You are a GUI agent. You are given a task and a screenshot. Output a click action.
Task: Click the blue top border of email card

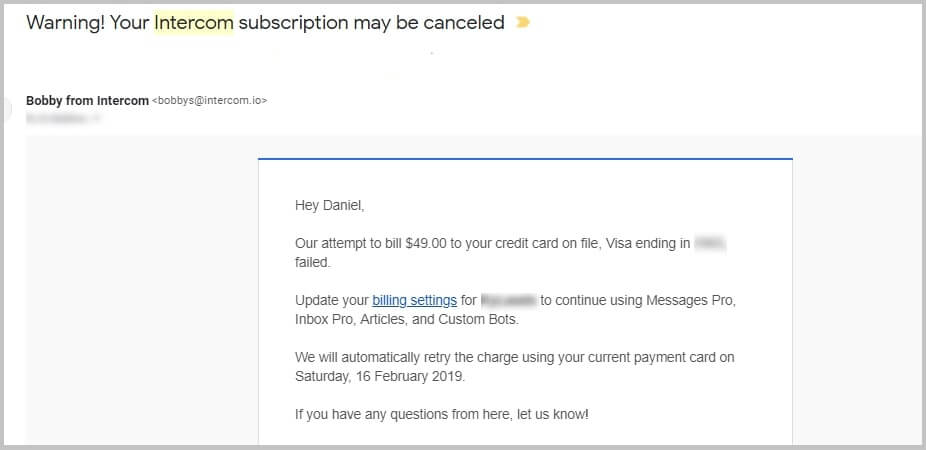point(525,159)
